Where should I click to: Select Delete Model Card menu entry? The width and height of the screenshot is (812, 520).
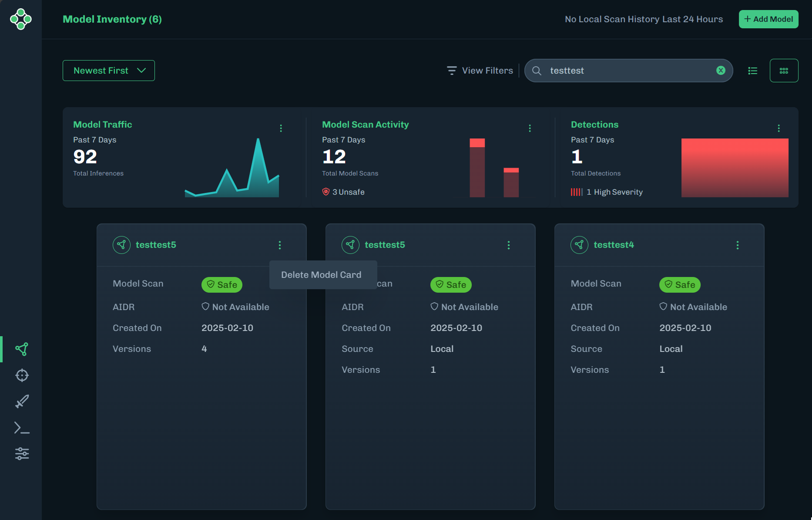click(321, 275)
